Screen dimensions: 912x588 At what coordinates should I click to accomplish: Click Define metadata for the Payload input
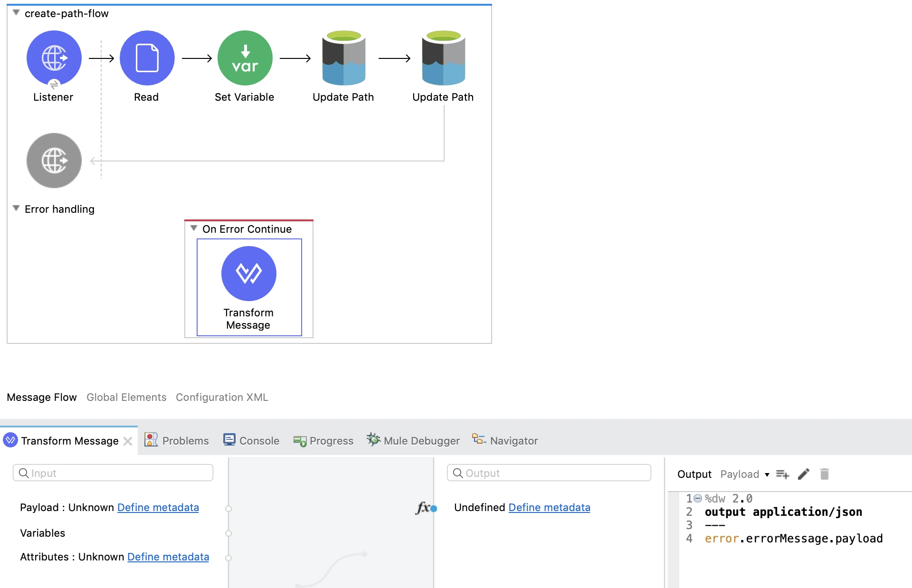pyautogui.click(x=158, y=507)
